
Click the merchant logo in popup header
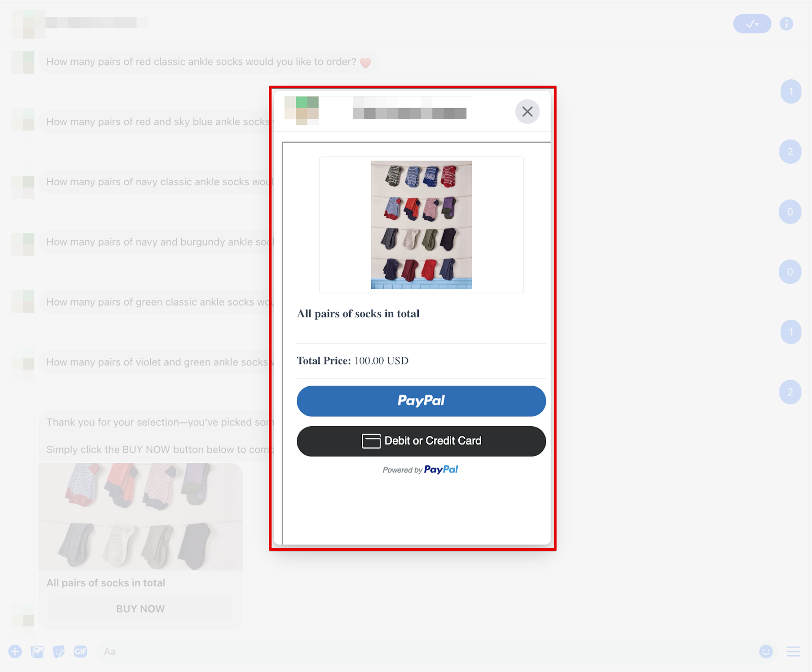(301, 111)
